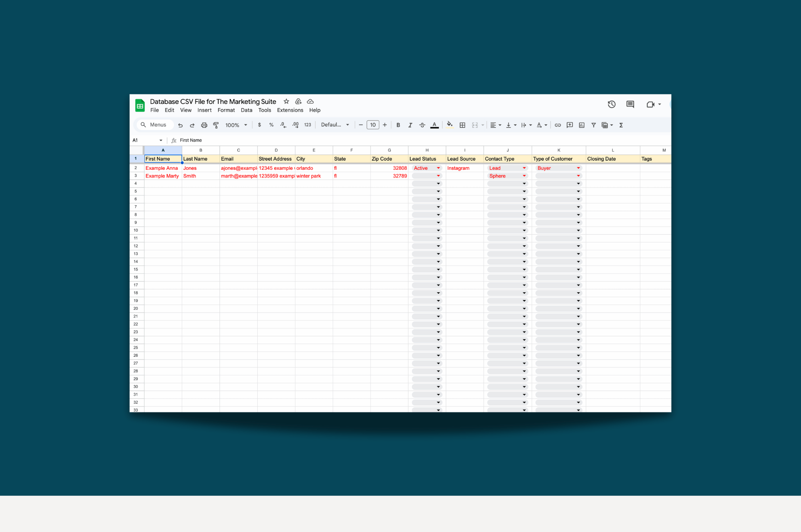The height and width of the screenshot is (532, 801).
Task: Click the Undo arrow icon
Action: tap(180, 125)
